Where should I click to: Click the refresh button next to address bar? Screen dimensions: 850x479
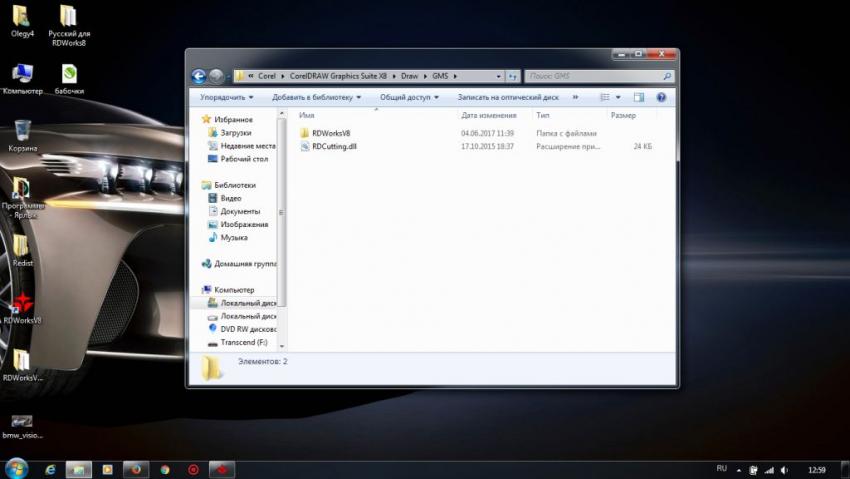click(x=512, y=76)
